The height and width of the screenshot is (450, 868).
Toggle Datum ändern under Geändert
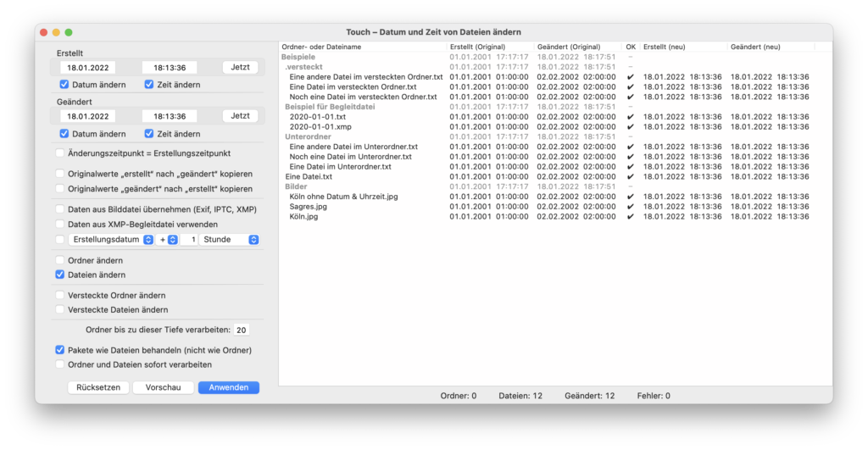click(x=64, y=134)
